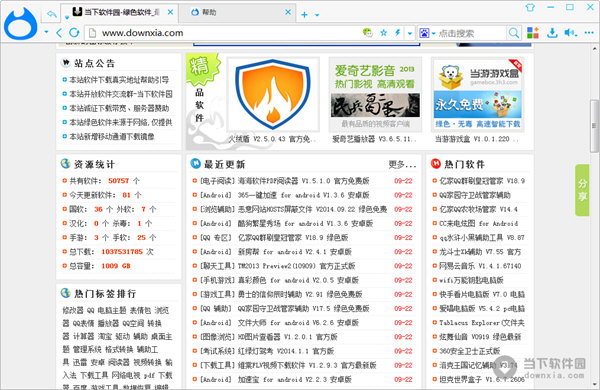Open 文件大师 for android V6.2.6 entry
Screen dimensions: 600x390
click(298, 323)
